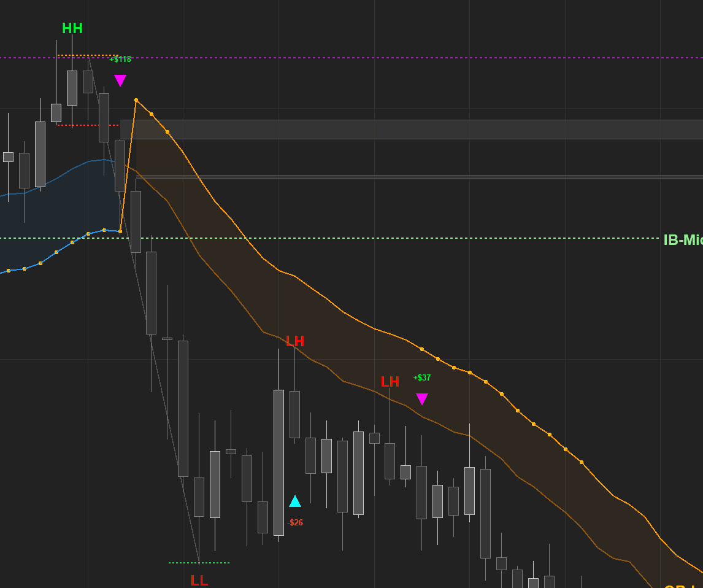The width and height of the screenshot is (703, 588).
Task: Select the second red LH marker
Action: pyautogui.click(x=389, y=382)
